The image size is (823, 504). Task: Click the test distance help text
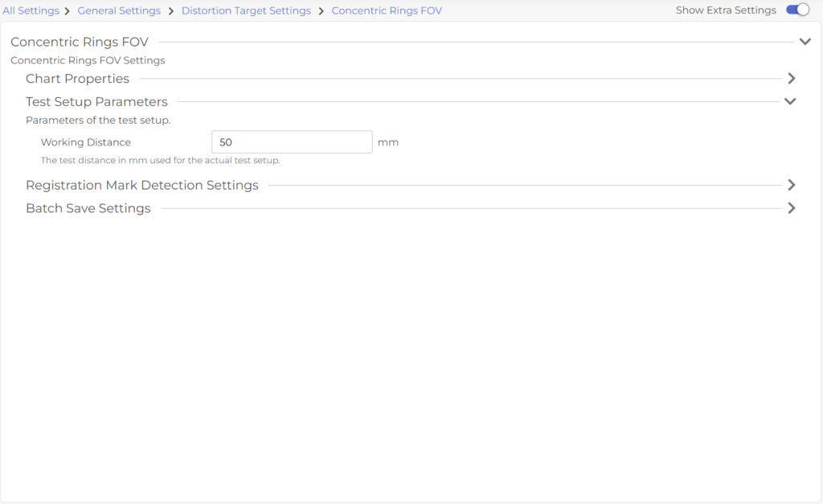click(x=160, y=160)
